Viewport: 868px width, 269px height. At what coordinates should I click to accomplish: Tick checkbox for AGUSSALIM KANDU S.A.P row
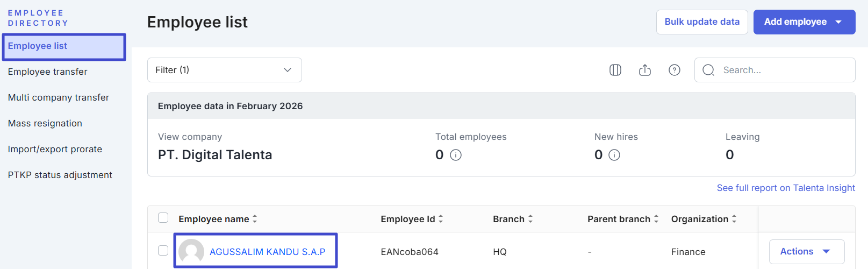(163, 251)
